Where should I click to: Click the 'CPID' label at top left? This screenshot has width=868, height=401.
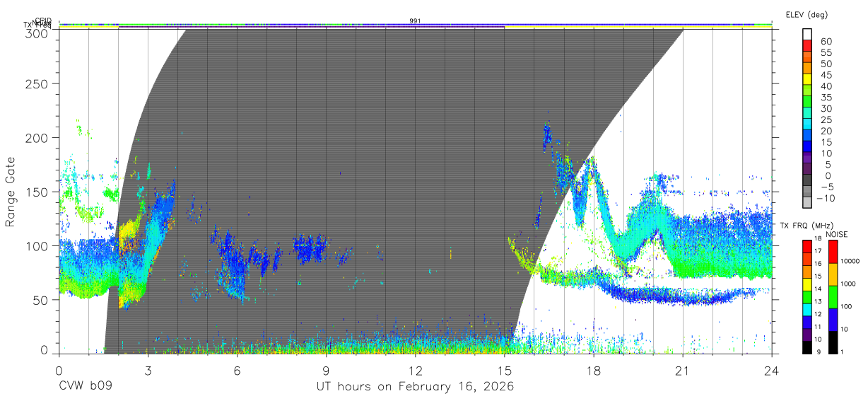pyautogui.click(x=43, y=21)
